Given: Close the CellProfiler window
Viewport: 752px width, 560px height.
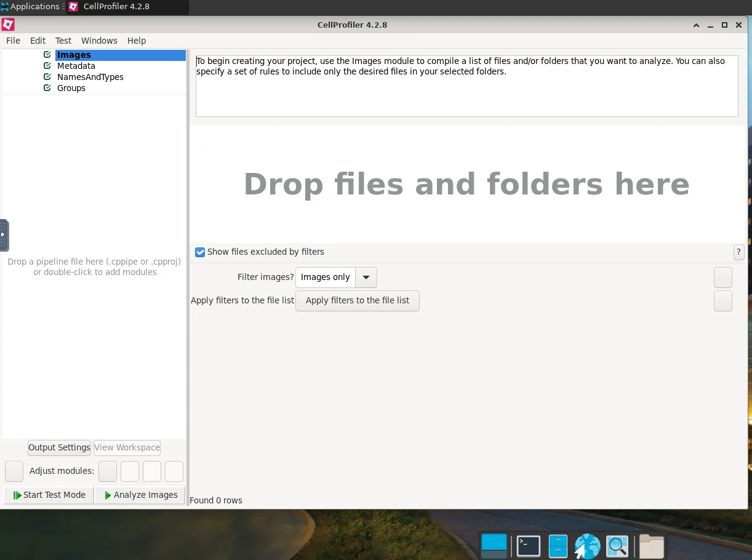Looking at the screenshot, I should point(738,25).
